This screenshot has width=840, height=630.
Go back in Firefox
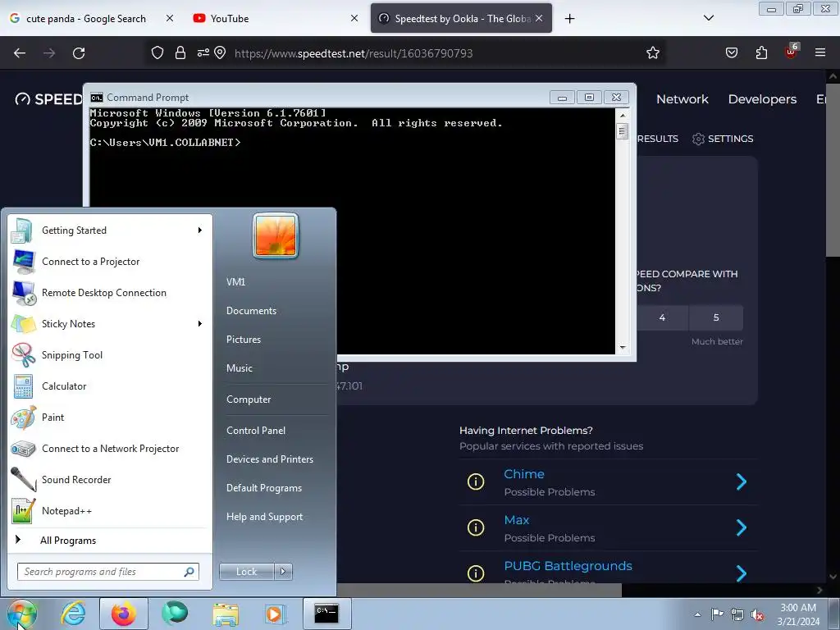coord(20,53)
